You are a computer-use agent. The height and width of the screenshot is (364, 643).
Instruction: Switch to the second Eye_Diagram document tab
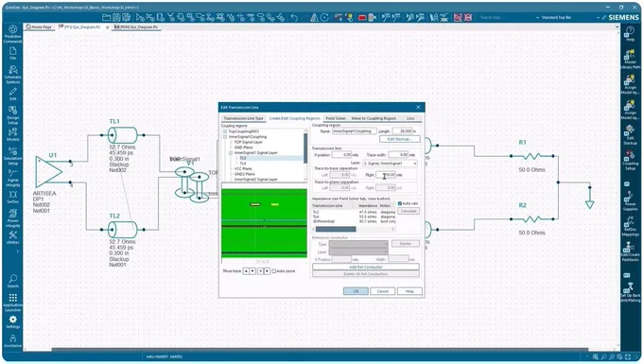click(137, 27)
